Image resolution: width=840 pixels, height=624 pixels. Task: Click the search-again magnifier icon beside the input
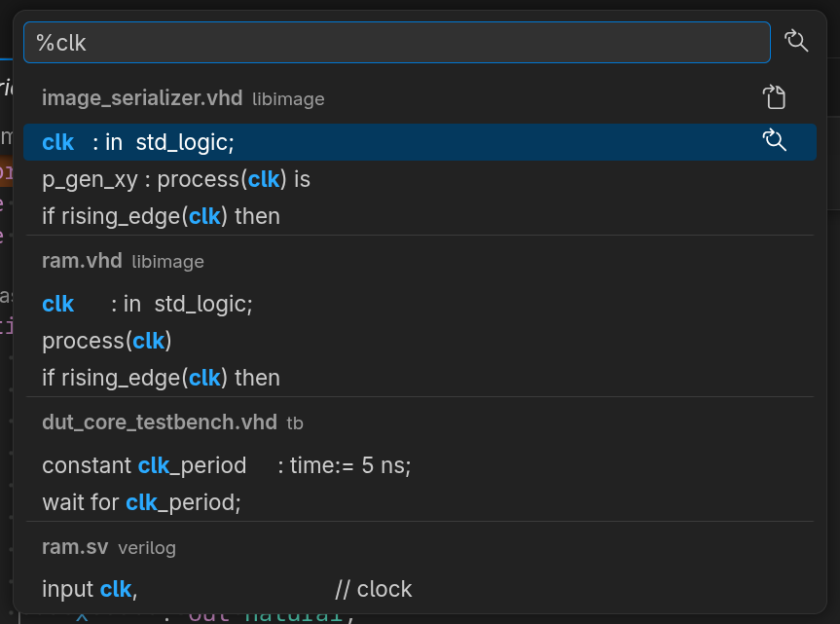click(796, 42)
